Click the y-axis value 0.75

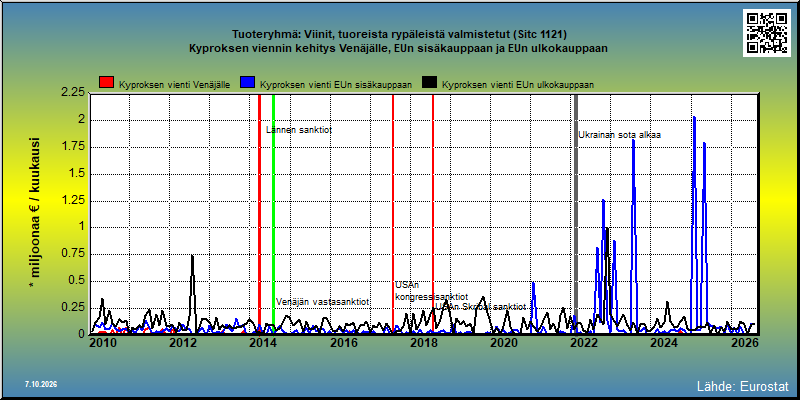[x=73, y=254]
